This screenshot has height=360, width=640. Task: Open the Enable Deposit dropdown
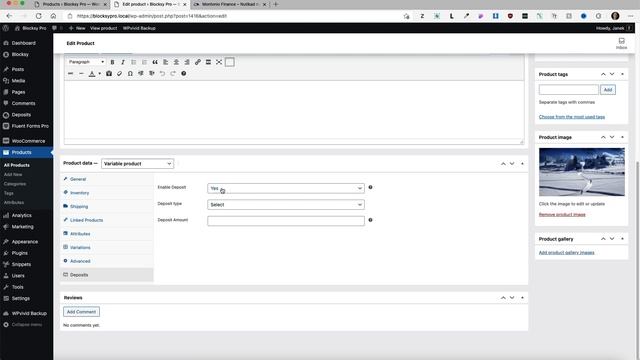point(286,188)
